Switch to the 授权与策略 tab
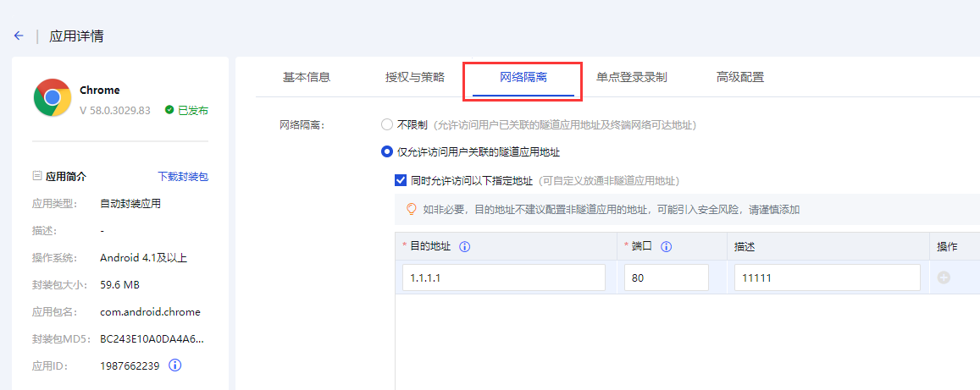This screenshot has width=980, height=390. [x=415, y=77]
